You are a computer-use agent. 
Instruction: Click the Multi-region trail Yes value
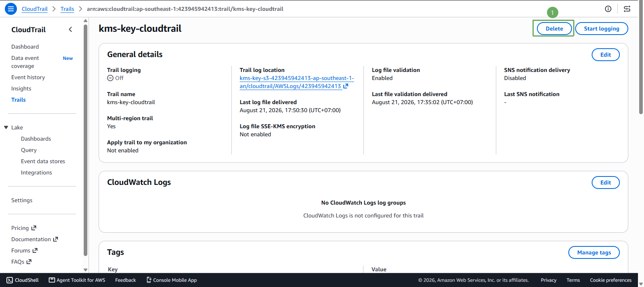(111, 126)
